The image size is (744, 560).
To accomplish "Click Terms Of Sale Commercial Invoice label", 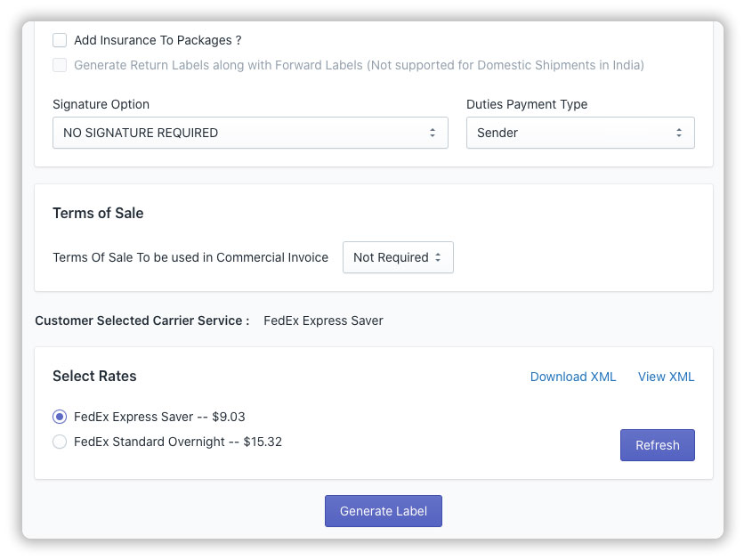I will (190, 257).
